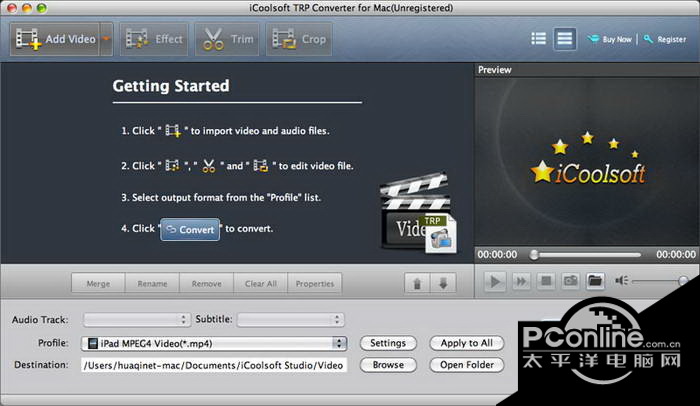Click the Open Folder button
Image resolution: width=700 pixels, height=406 pixels.
pyautogui.click(x=467, y=365)
